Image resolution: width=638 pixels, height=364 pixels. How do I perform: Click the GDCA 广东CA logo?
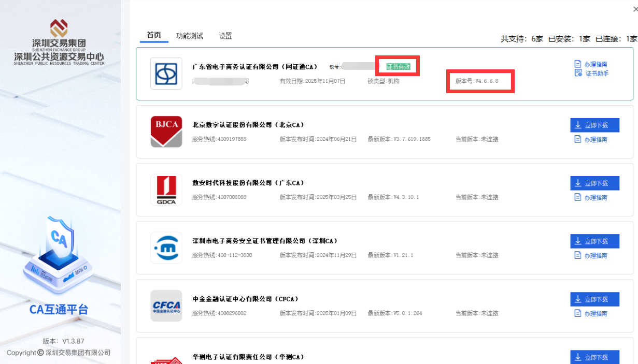166,190
